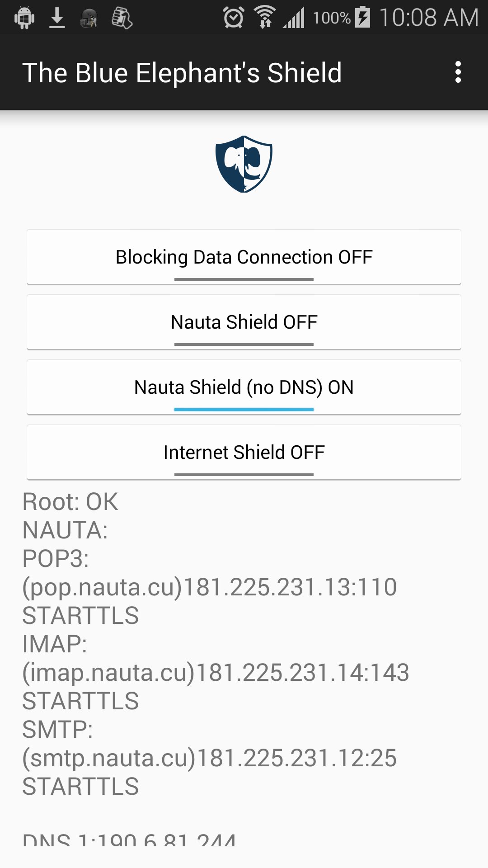Tap the blue elephant shield logo
The image size is (488, 868).
click(244, 164)
